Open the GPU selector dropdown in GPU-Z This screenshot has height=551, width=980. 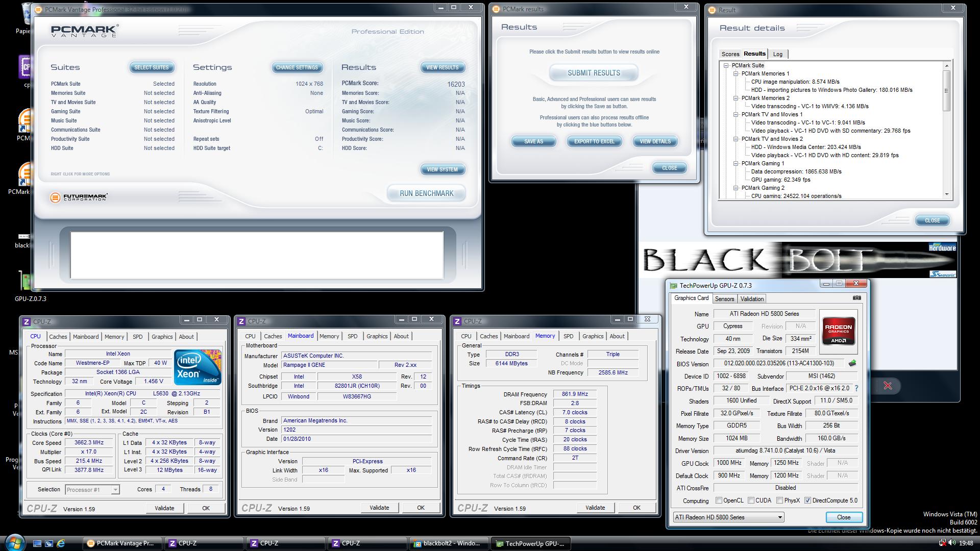click(728, 517)
